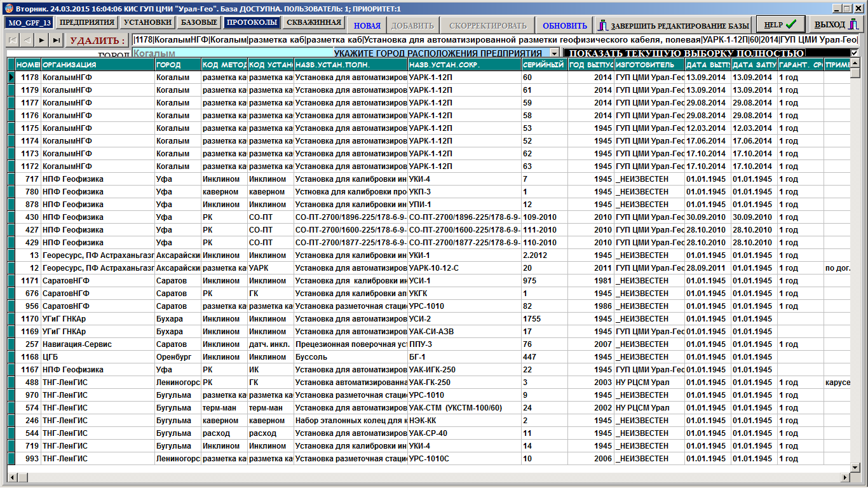Click the vertical scrollbar down arrow
The height and width of the screenshot is (488, 868).
click(x=855, y=468)
